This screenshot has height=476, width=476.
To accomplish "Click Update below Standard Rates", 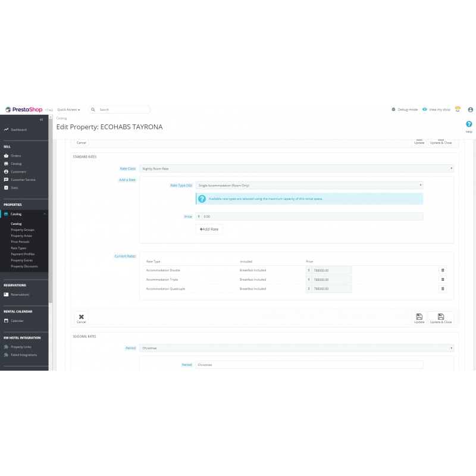I will [x=419, y=318].
